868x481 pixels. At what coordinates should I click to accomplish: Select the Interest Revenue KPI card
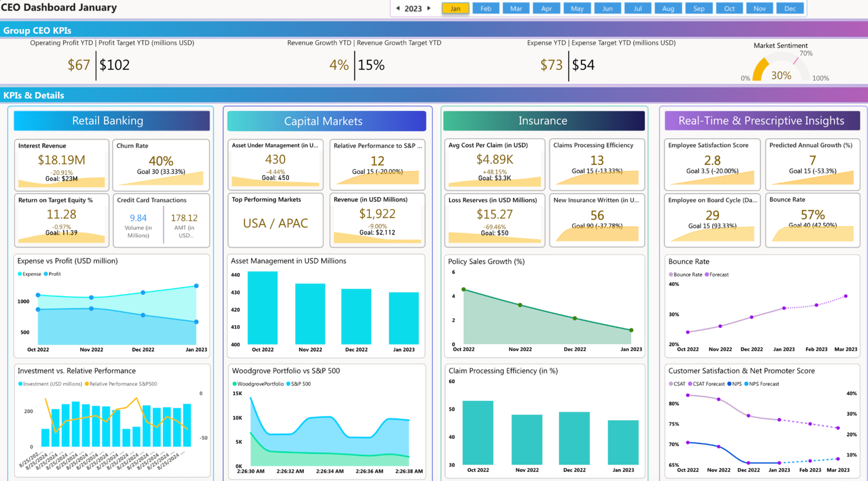point(61,165)
